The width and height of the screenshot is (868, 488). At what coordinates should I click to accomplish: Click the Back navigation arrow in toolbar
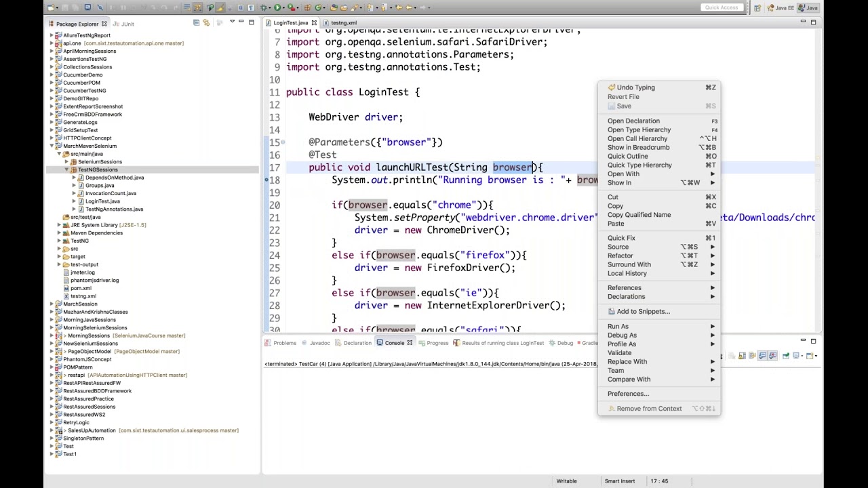click(x=408, y=7)
